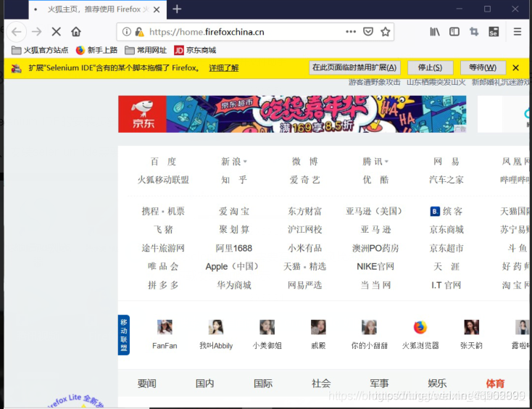Viewport: 532px width, 409px height.
Task: Click 详细了解 link in notification
Action: (x=223, y=68)
